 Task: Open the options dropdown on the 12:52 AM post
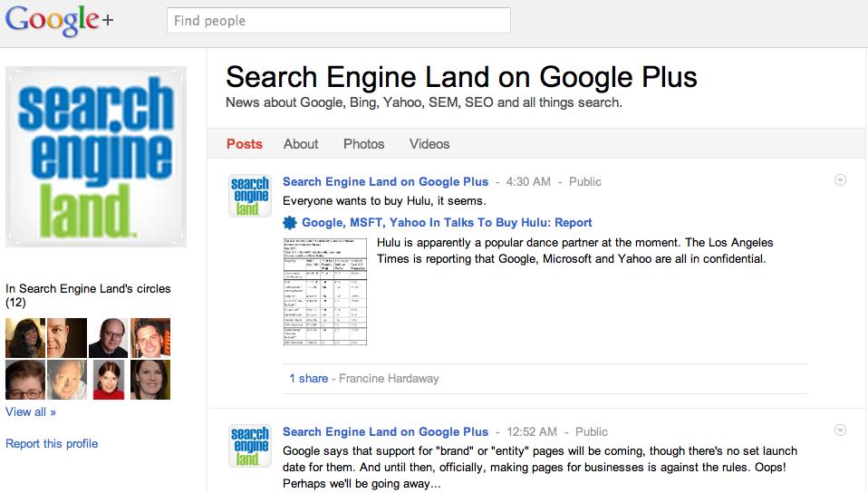tap(840, 430)
